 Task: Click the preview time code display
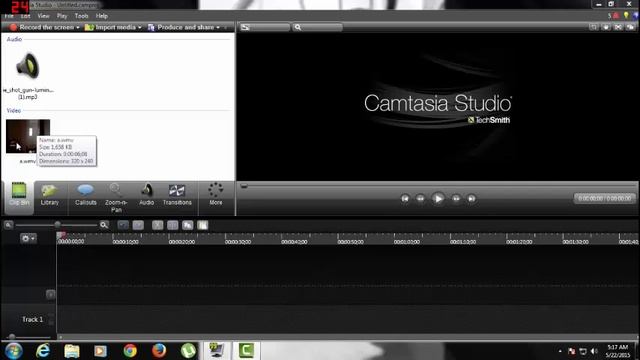(604, 198)
